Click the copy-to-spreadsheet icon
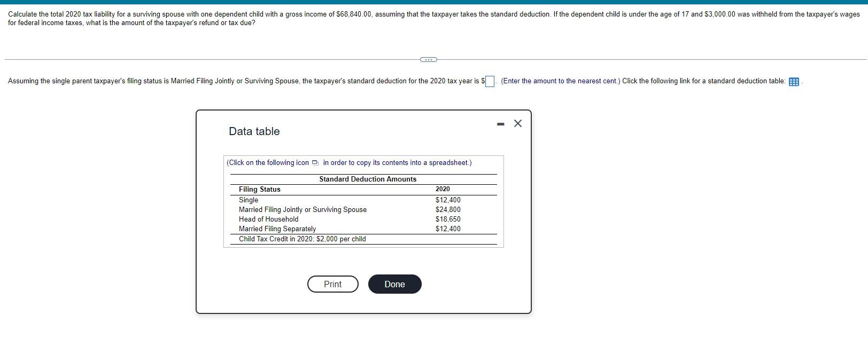This screenshot has height=346, width=868. tap(315, 163)
